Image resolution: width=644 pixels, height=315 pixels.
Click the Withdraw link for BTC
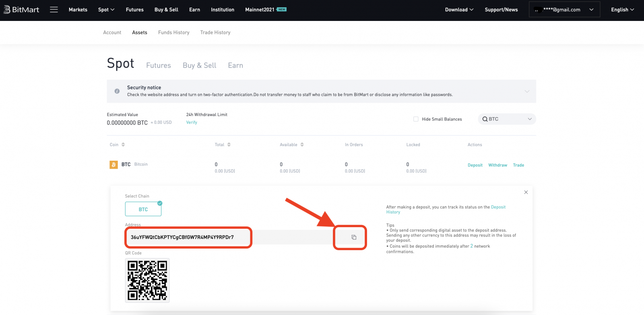pyautogui.click(x=497, y=165)
